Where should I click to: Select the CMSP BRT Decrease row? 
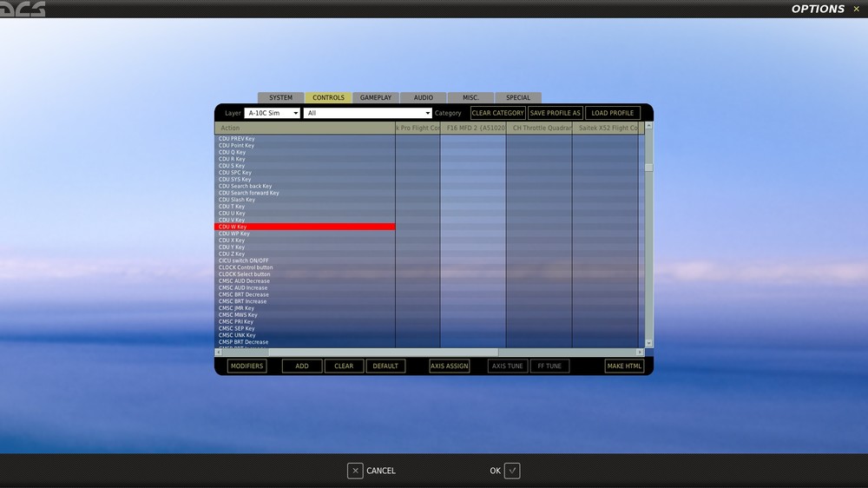[x=305, y=342]
